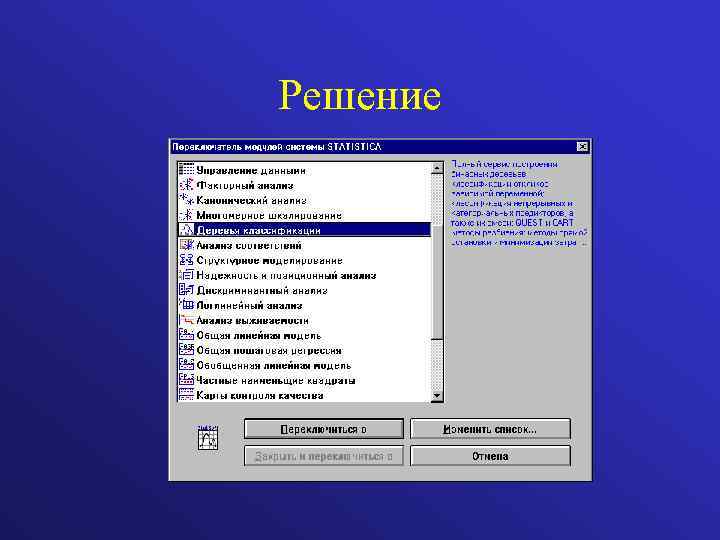
Task: Click the Многомерное шкалирование icon
Action: (186, 215)
